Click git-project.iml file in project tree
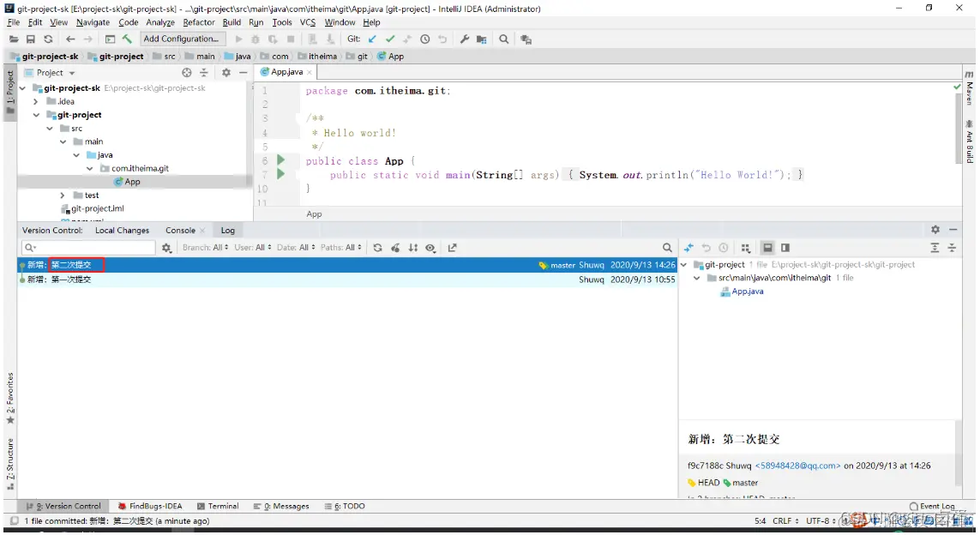 (x=93, y=208)
